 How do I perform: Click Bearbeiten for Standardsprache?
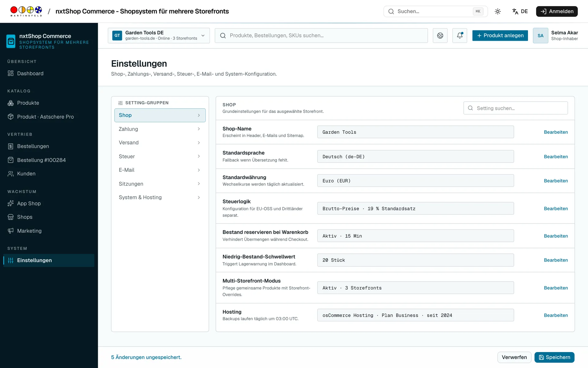pos(556,157)
